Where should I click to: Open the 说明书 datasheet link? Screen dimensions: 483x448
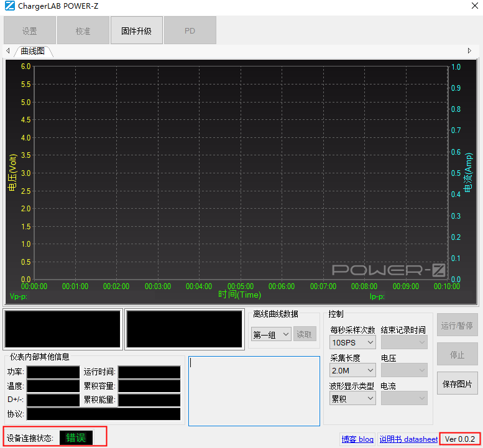408,439
